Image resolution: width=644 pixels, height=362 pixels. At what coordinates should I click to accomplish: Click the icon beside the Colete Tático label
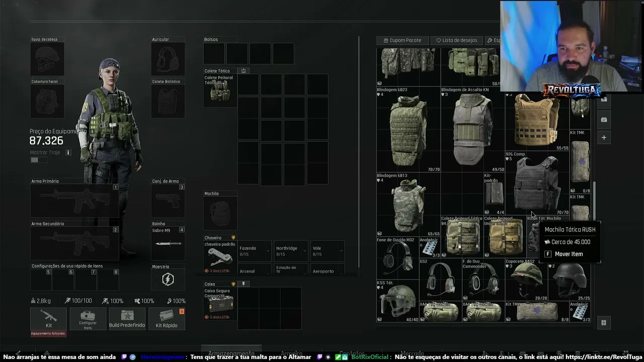[244, 71]
